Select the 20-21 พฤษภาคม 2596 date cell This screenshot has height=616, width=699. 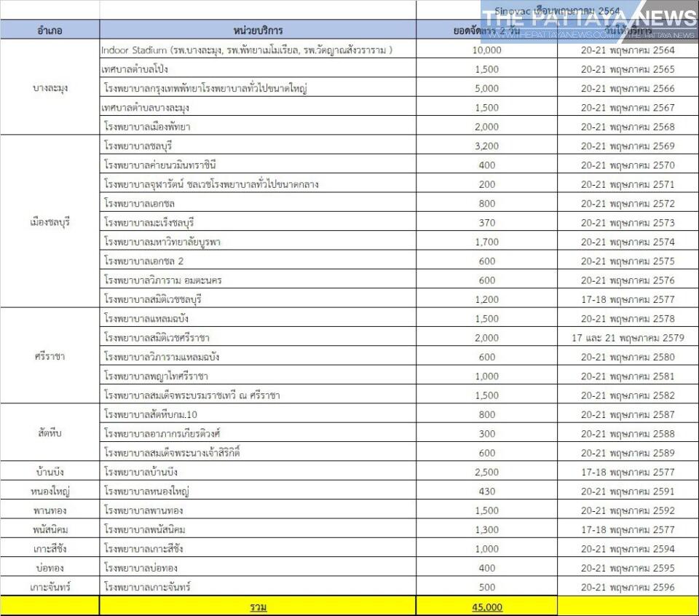pyautogui.click(x=628, y=587)
